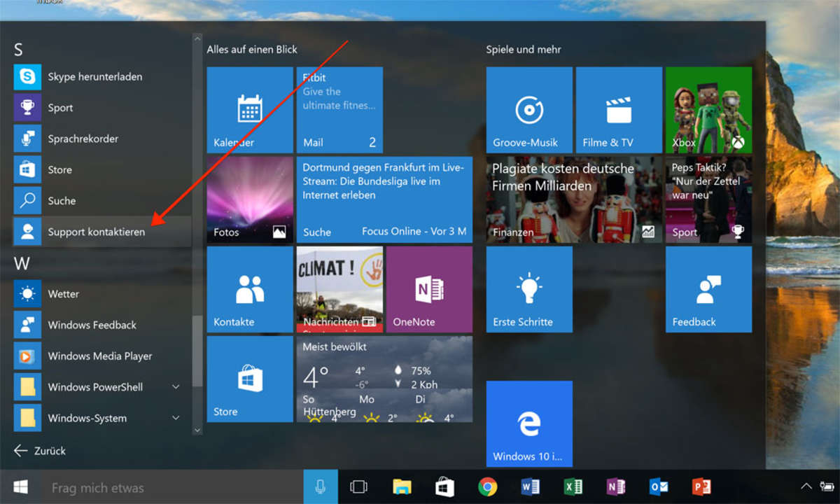Launch the Sport app in the list
Viewport: 840px width, 504px height.
click(101, 108)
